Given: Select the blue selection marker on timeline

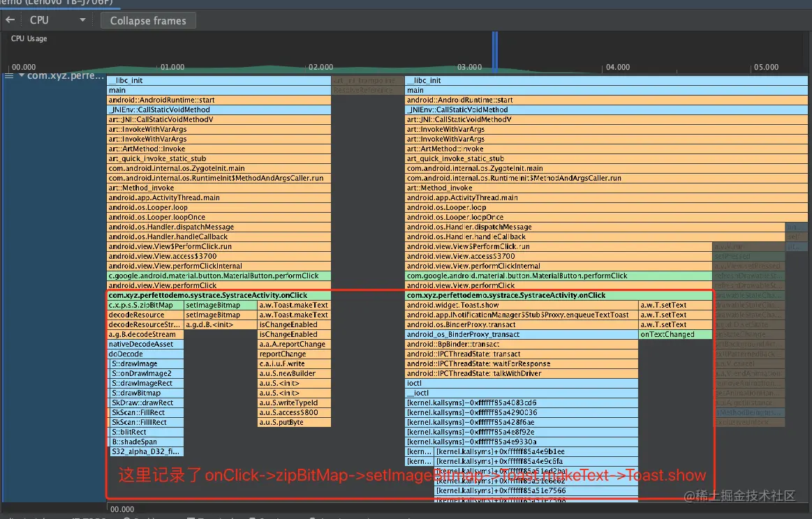Looking at the screenshot, I should click(x=495, y=52).
